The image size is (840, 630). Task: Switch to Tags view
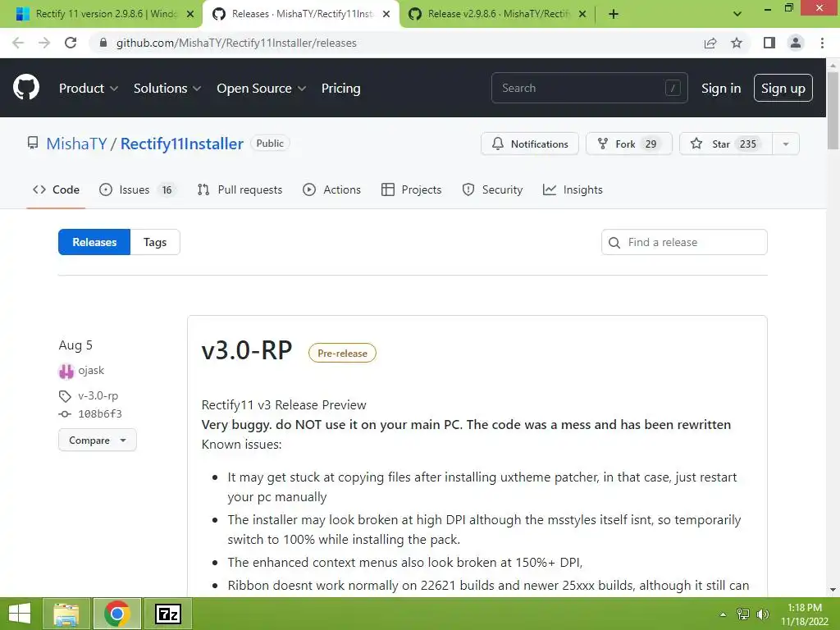(x=155, y=242)
